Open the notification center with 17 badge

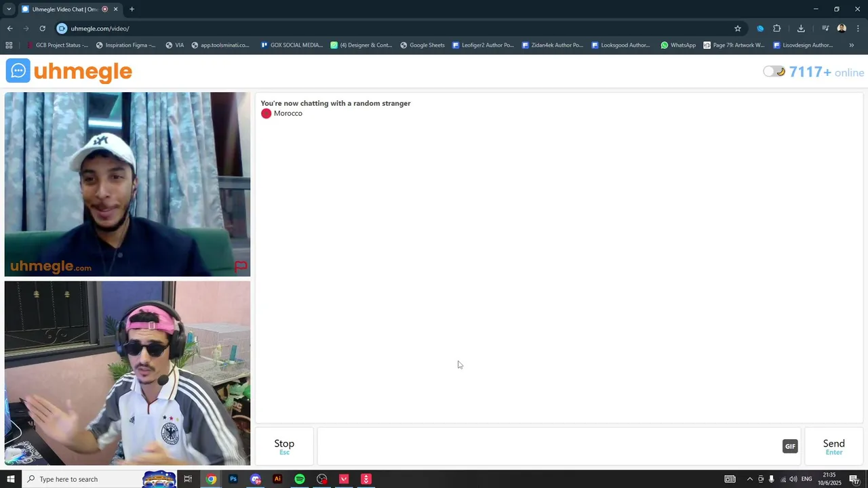tap(854, 479)
